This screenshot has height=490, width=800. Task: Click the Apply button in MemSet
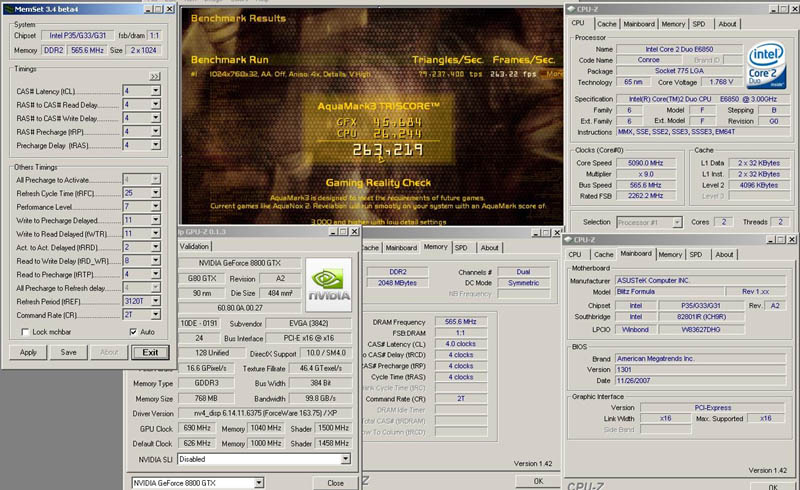[x=28, y=352]
